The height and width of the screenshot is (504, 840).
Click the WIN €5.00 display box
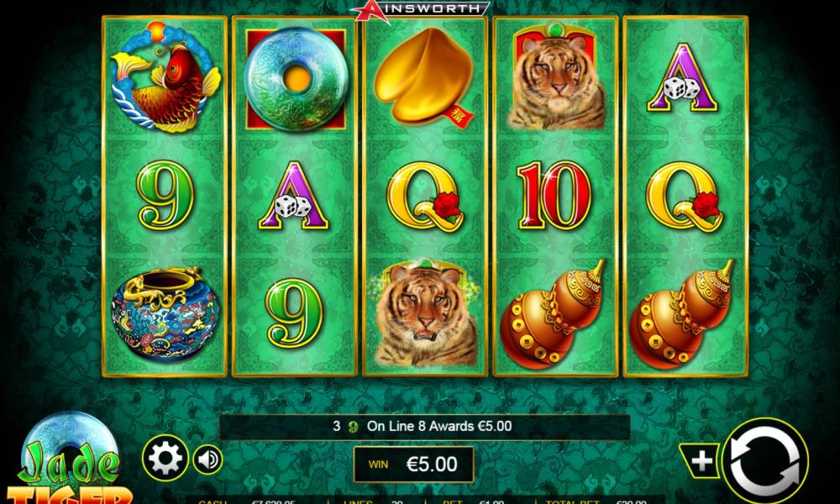pos(413,464)
